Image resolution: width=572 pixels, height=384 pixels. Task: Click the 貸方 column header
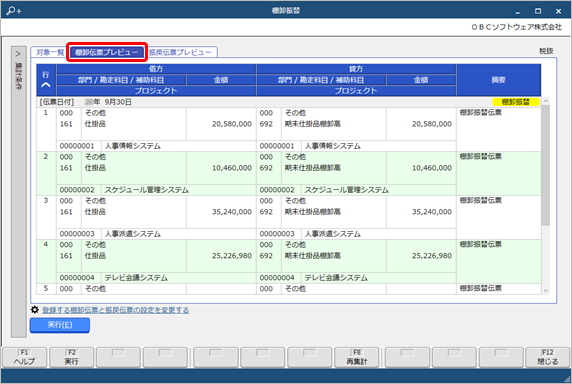point(356,69)
